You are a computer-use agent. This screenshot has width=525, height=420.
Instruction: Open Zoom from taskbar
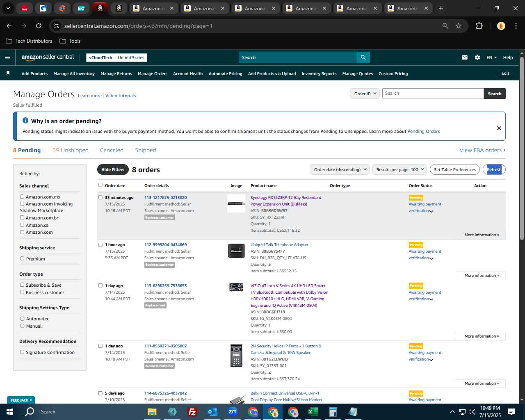coord(233,412)
